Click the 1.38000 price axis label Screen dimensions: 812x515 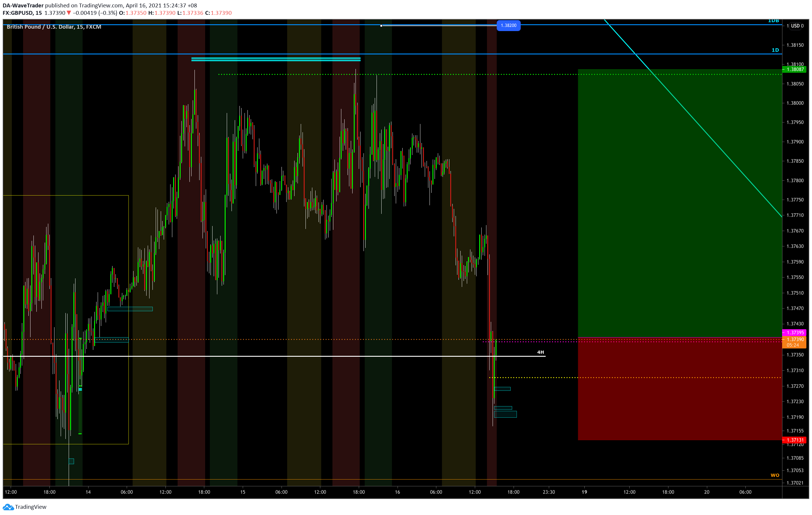(795, 103)
